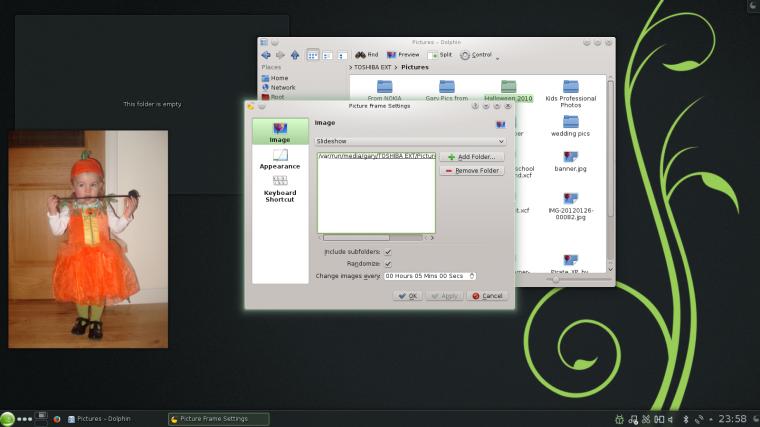Open volume control in system tray
The width and height of the screenshot is (760, 427).
(x=671, y=419)
